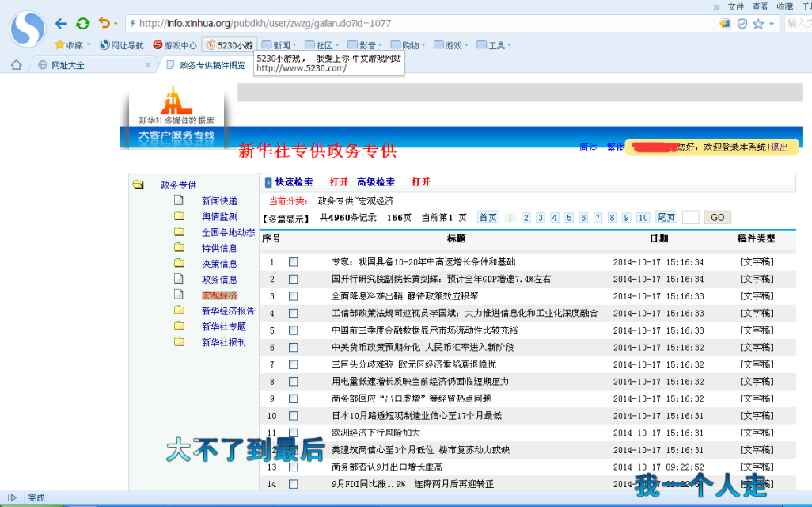Open dropdown arrow next to bookmark star
Screen dimensions: 812x507
tap(772, 23)
